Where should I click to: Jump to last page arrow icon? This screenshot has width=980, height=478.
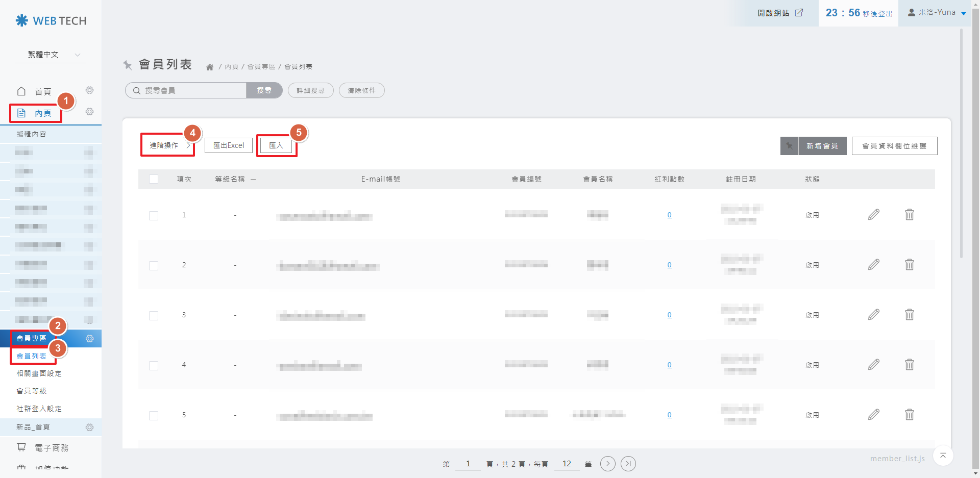(628, 464)
